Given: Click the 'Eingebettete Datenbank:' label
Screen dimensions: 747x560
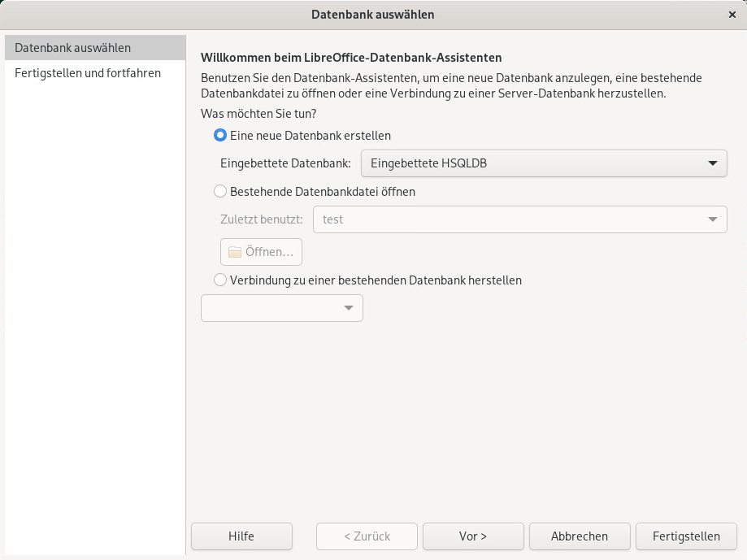Looking at the screenshot, I should tap(285, 163).
